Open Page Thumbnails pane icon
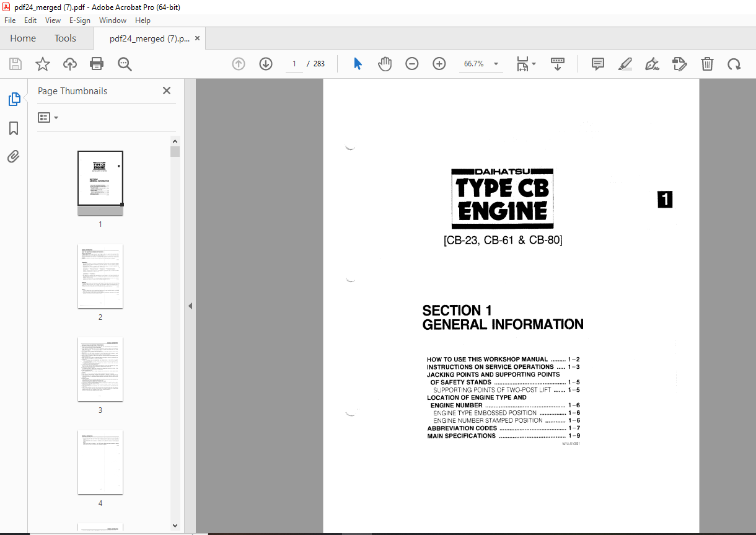 14,99
